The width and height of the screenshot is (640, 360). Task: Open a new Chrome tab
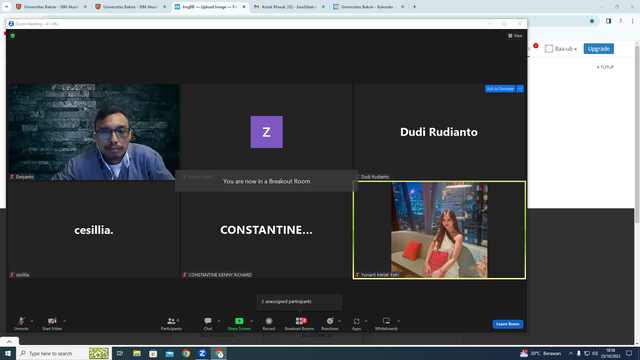coord(414,7)
